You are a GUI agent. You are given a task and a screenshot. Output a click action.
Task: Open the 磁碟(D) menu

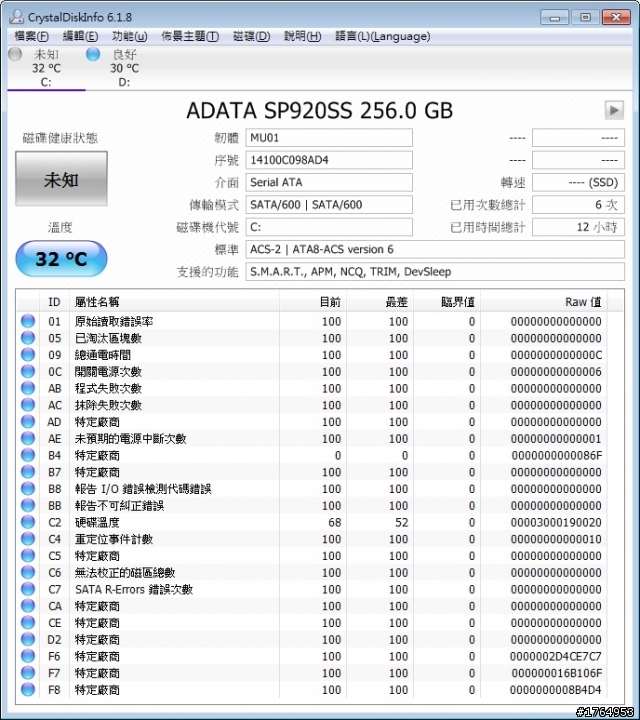(x=251, y=36)
